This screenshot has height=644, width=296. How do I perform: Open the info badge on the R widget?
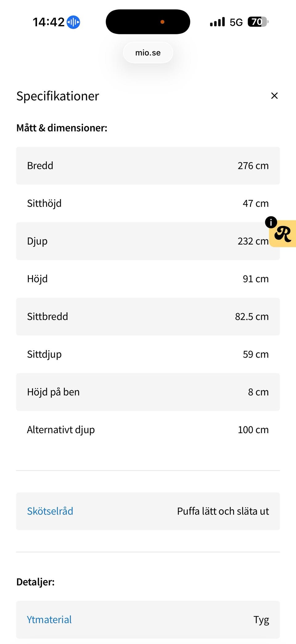click(271, 222)
